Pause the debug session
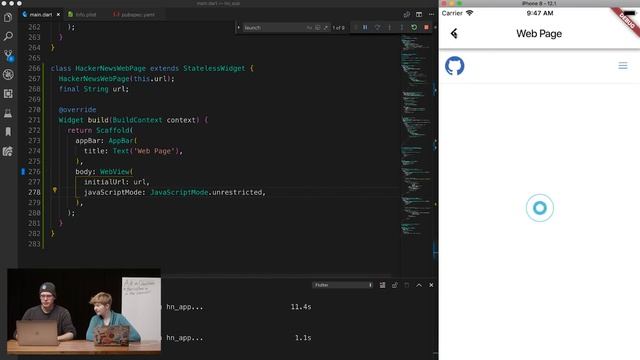640x360 pixels. point(365,27)
